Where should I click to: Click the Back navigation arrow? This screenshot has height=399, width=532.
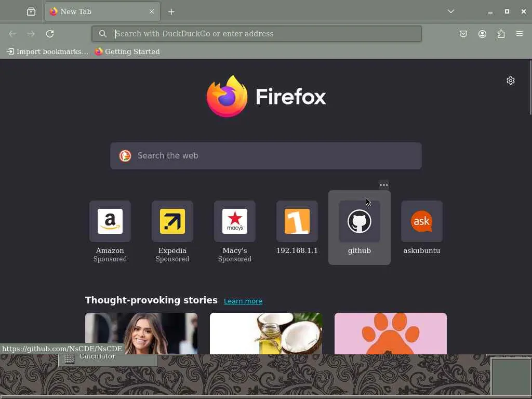[x=12, y=34]
